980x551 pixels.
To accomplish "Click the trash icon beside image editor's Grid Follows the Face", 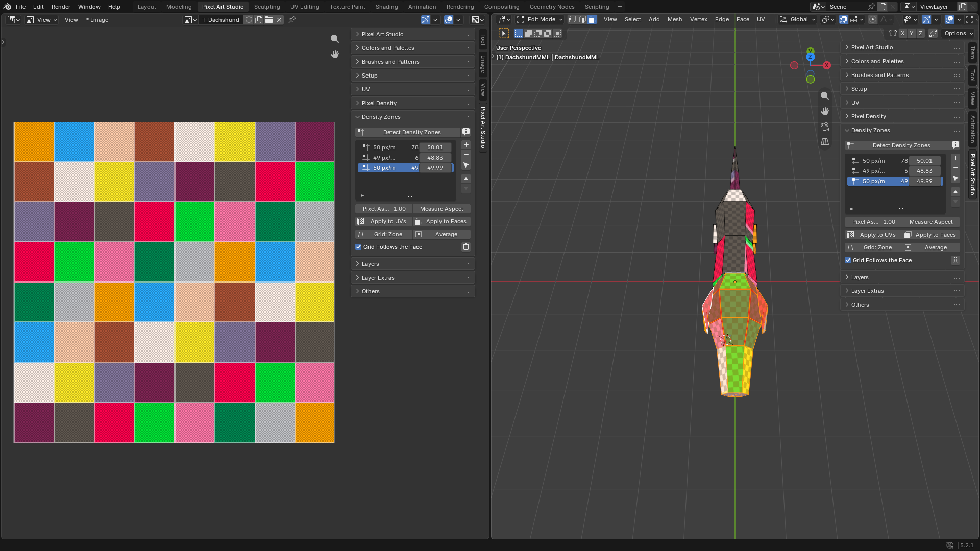I will click(466, 247).
